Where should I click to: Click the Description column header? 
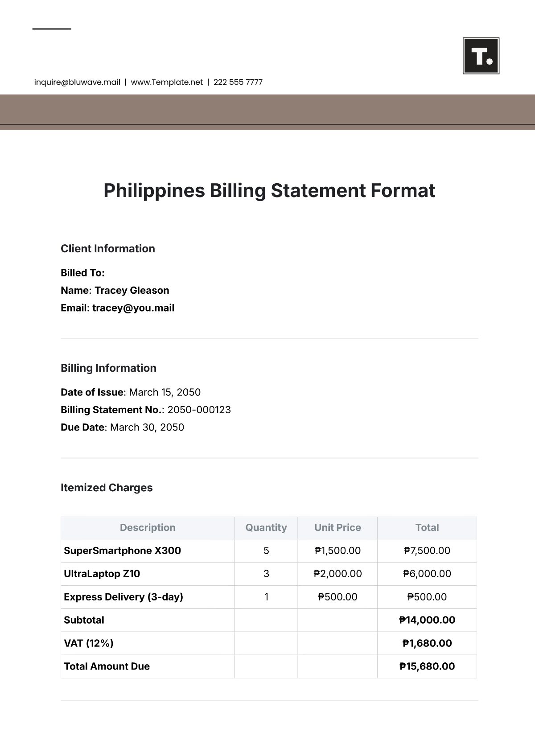148,528
